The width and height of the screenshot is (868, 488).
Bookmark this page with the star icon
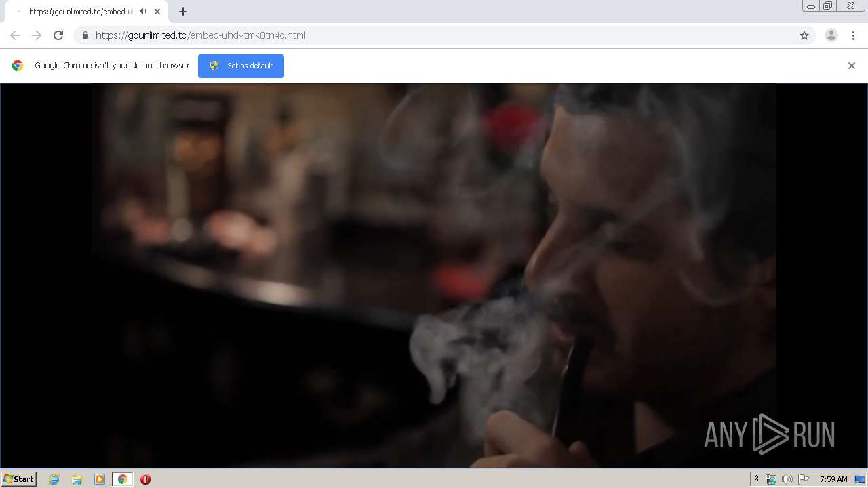click(804, 35)
